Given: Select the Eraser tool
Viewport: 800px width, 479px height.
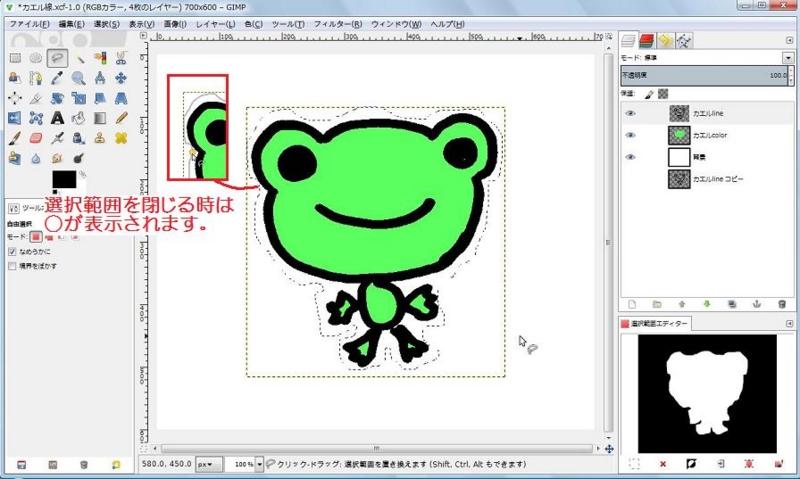Looking at the screenshot, I should point(36,138).
